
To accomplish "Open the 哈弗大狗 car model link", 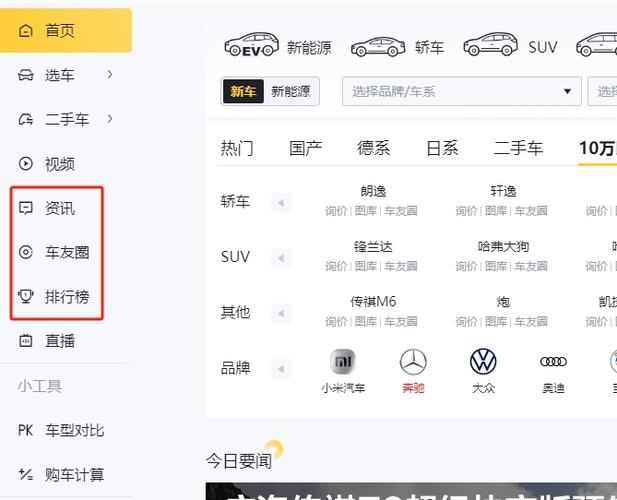I will [x=503, y=247].
